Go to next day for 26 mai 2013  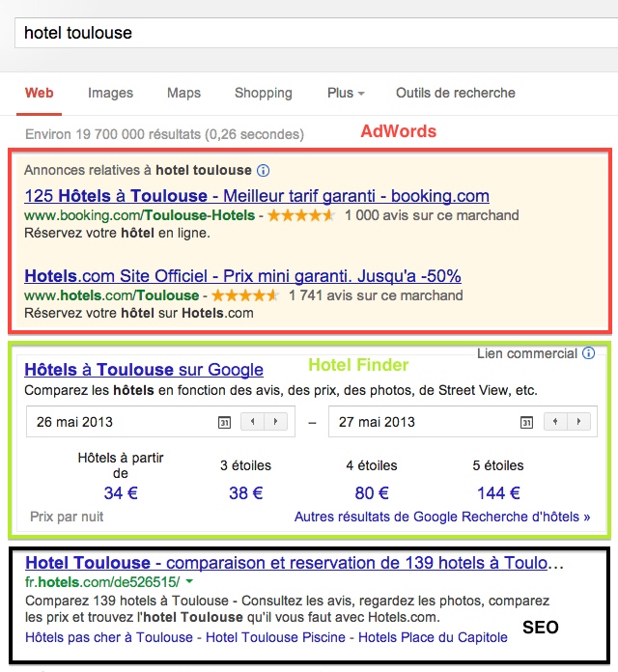[x=275, y=422]
